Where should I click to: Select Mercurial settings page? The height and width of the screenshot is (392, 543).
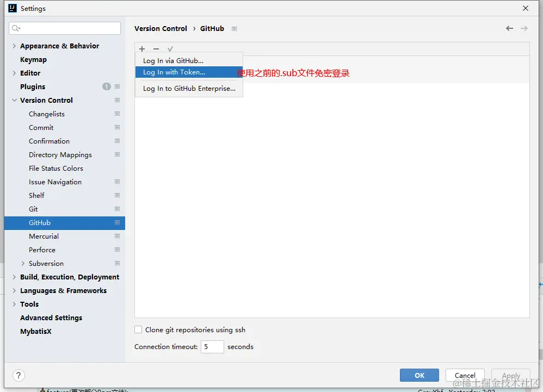(x=44, y=236)
